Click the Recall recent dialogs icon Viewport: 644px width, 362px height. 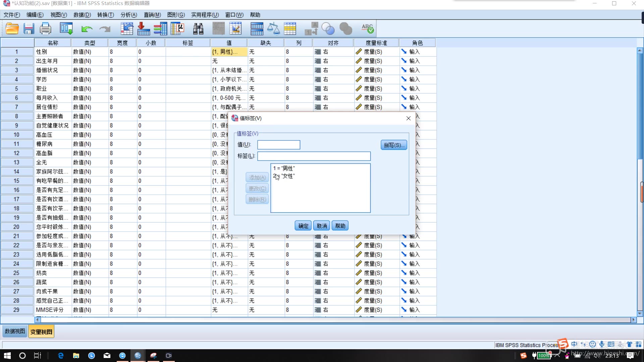click(x=66, y=29)
